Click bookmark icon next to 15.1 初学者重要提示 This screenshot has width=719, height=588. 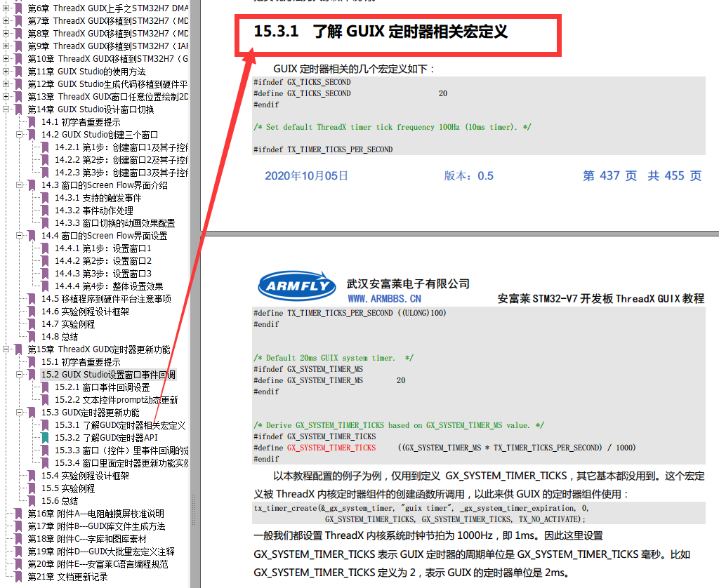pos(32,362)
